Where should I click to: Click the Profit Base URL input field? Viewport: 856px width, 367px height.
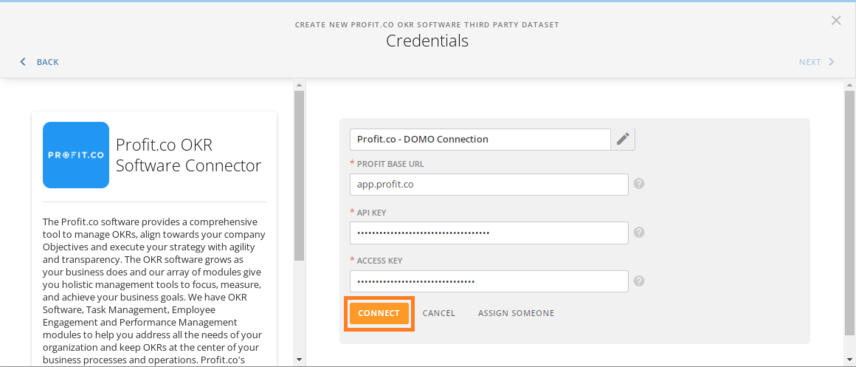[x=489, y=185]
